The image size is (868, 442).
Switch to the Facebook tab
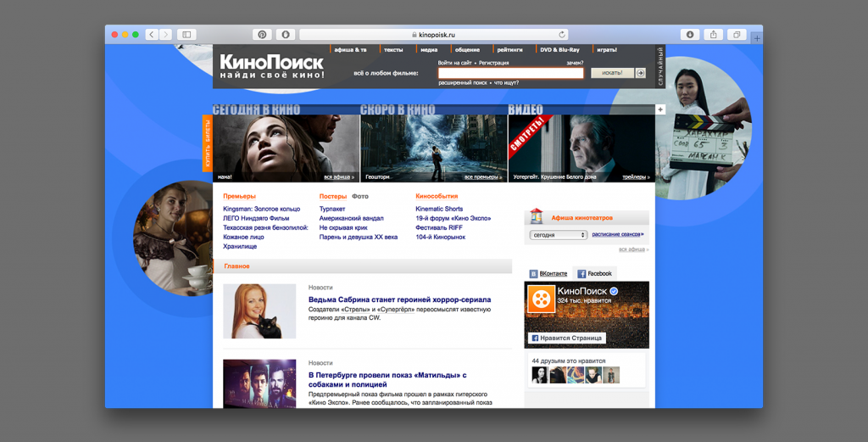(x=594, y=274)
